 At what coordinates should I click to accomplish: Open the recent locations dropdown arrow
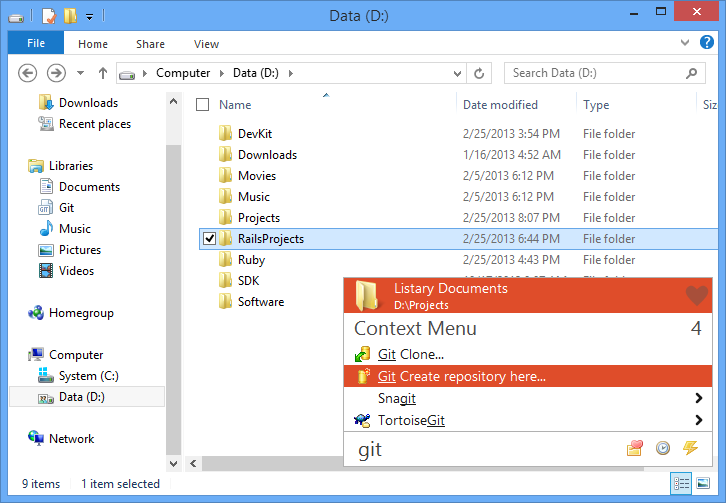[x=81, y=73]
